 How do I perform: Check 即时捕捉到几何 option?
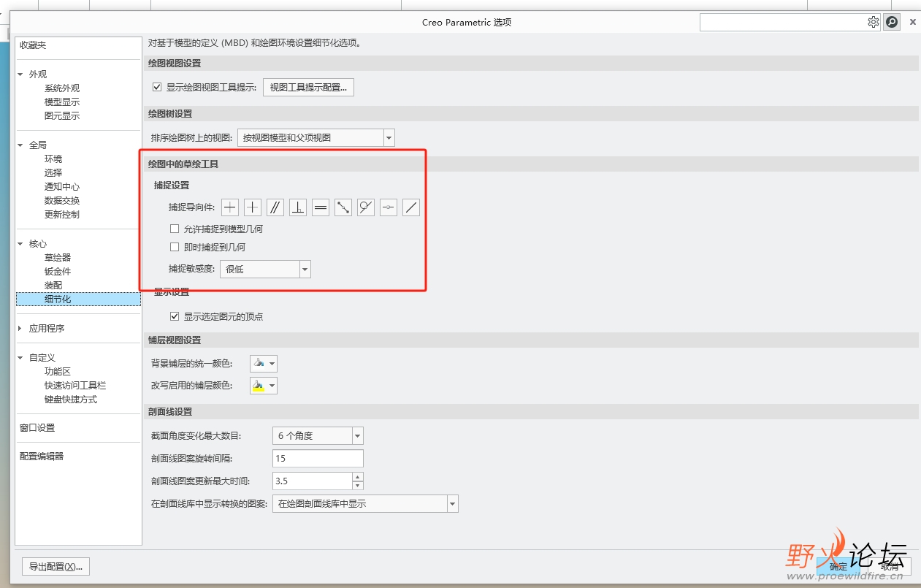(175, 247)
